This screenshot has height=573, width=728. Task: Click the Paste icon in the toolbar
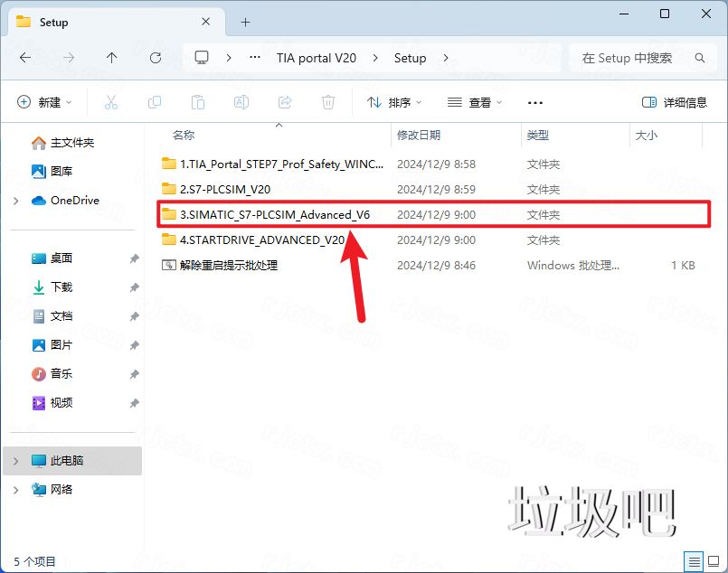click(x=198, y=102)
